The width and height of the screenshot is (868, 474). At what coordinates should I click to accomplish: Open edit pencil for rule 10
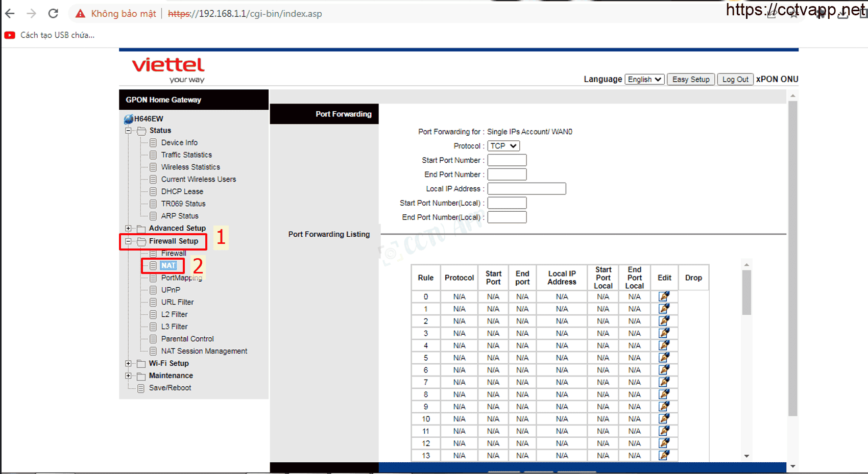(x=664, y=419)
